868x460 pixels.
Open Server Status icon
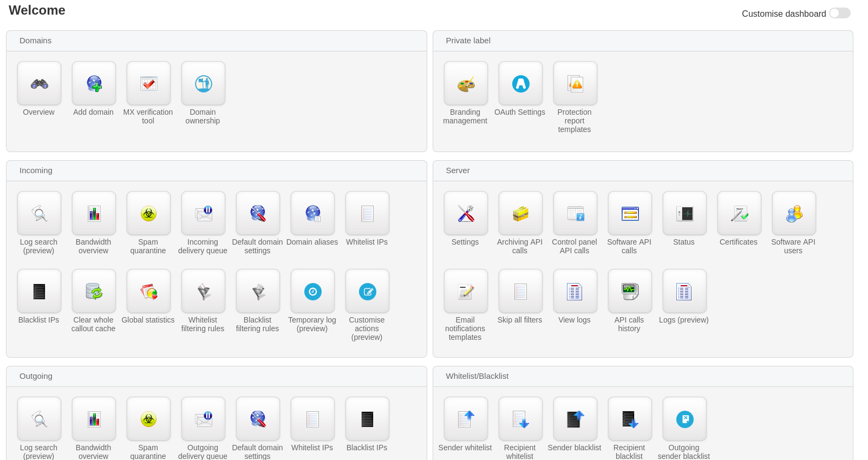tap(684, 213)
